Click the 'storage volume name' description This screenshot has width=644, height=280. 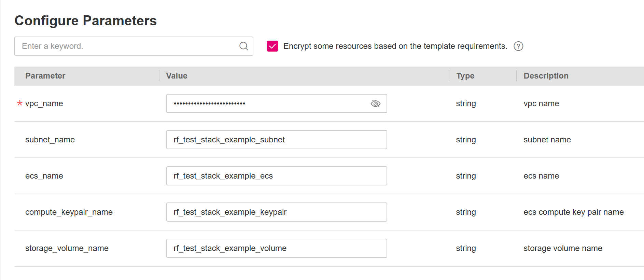tap(563, 248)
